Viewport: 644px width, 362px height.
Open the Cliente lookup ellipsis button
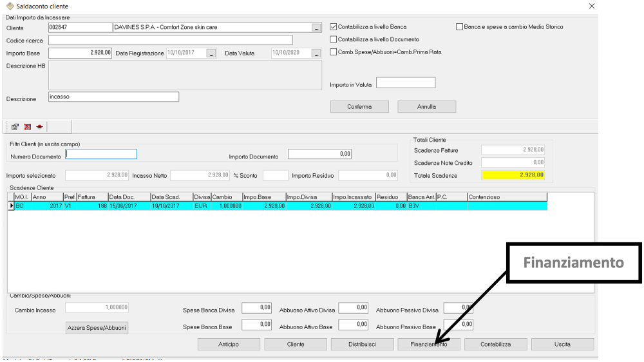click(316, 28)
